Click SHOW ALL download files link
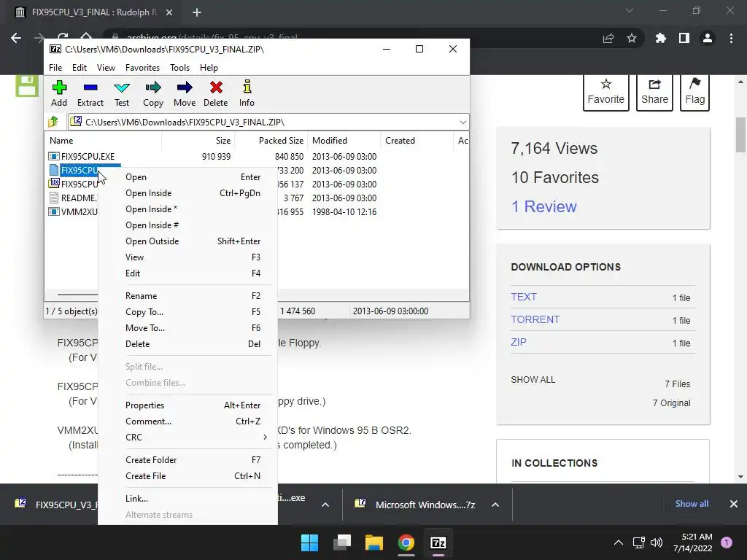Screen dimensions: 747x560 point(533,380)
